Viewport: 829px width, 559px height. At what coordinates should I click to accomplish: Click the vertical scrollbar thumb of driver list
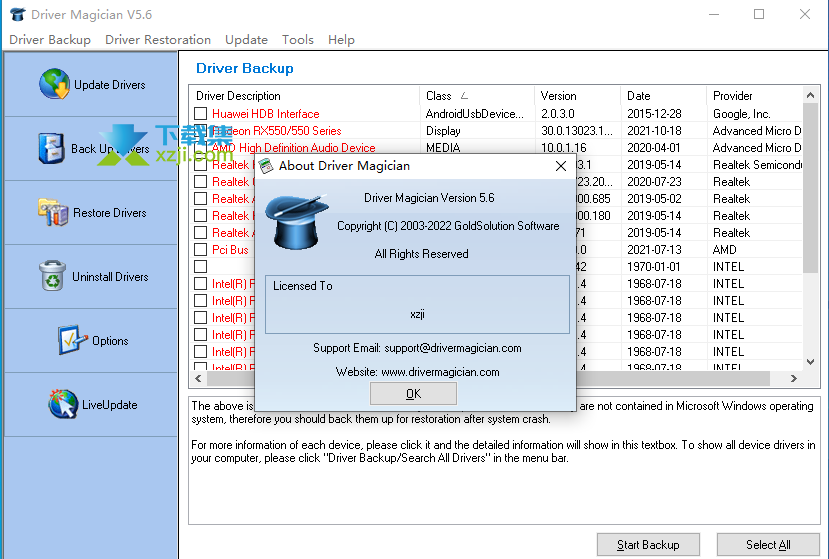click(x=810, y=188)
